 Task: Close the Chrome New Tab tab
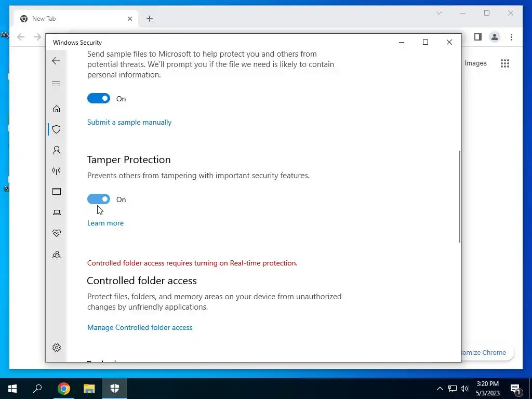pos(129,19)
